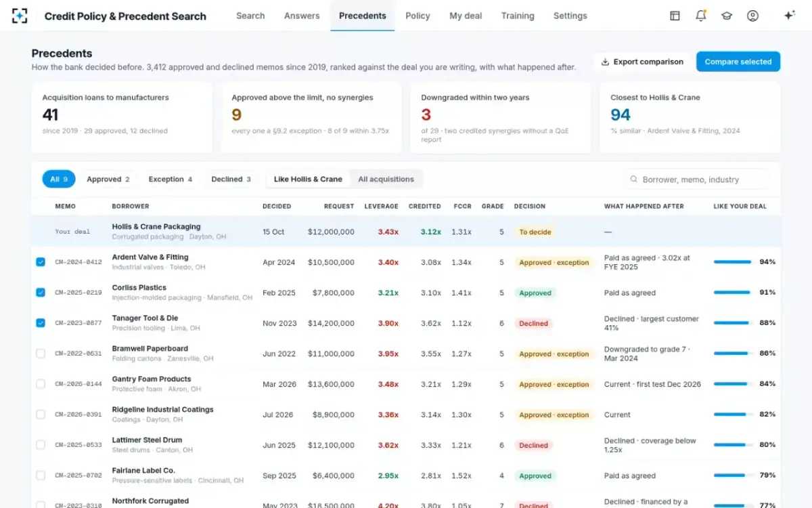
Task: Open the user profile icon
Action: [752, 16]
